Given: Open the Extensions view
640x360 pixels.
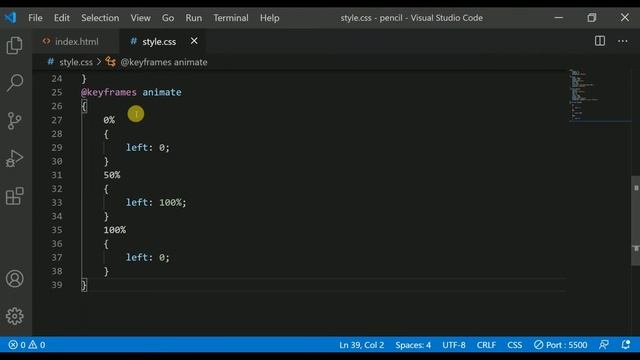Looking at the screenshot, I should (x=15, y=196).
